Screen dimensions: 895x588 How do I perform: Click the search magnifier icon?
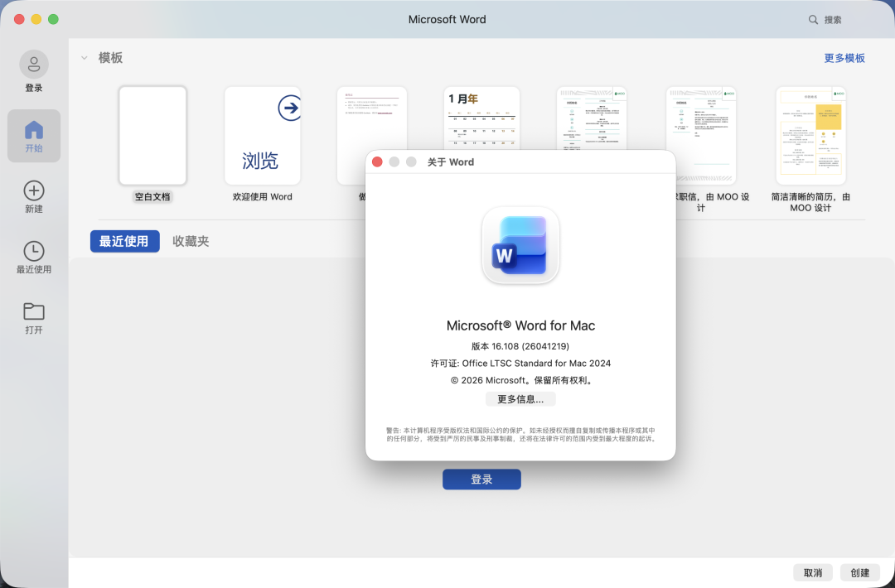813,19
